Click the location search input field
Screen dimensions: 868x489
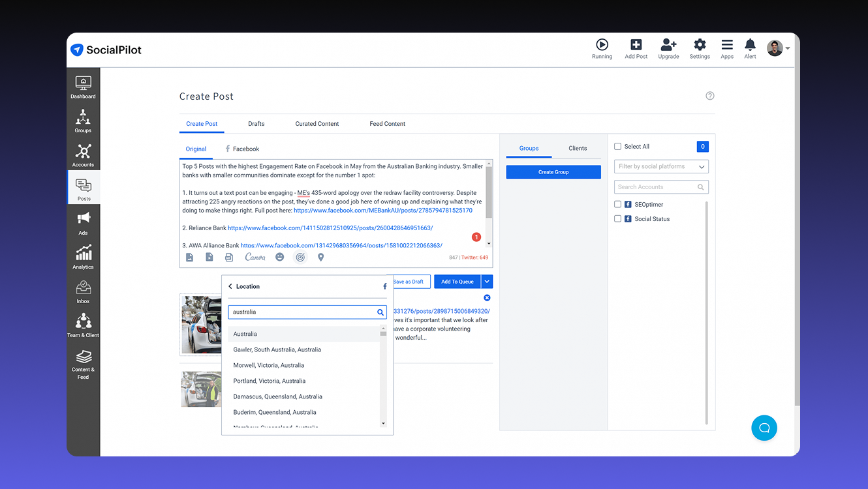(x=307, y=312)
